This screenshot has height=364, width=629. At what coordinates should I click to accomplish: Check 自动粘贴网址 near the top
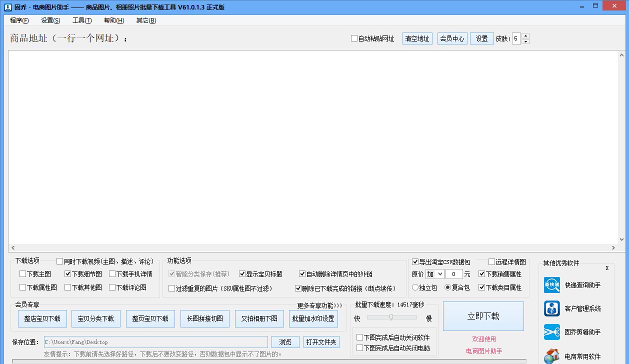(353, 38)
